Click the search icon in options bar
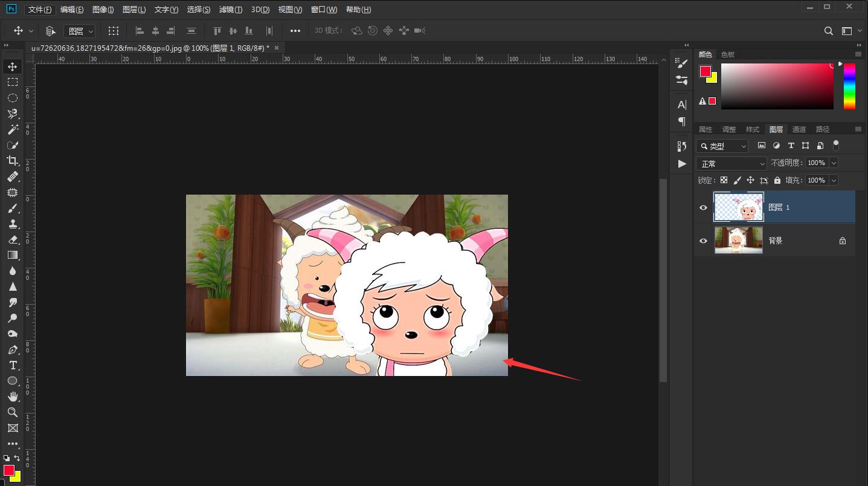 pos(829,31)
